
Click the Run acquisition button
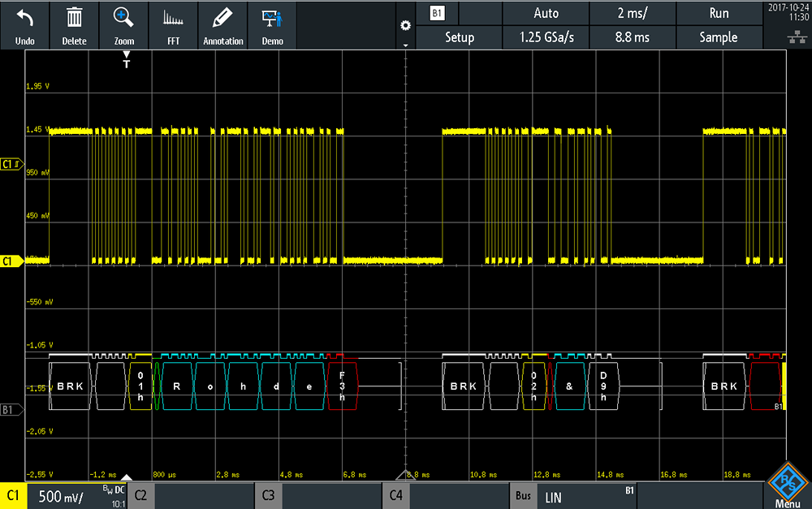point(719,13)
